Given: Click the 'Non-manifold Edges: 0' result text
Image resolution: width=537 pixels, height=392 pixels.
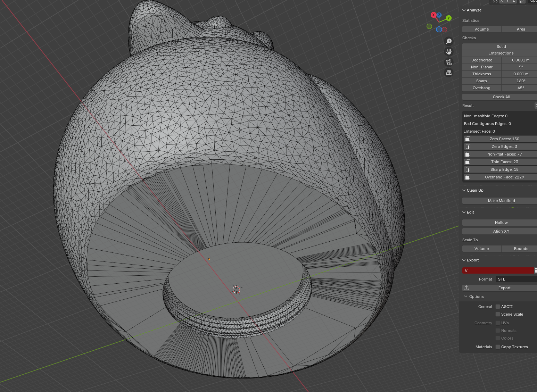Looking at the screenshot, I should pos(486,116).
